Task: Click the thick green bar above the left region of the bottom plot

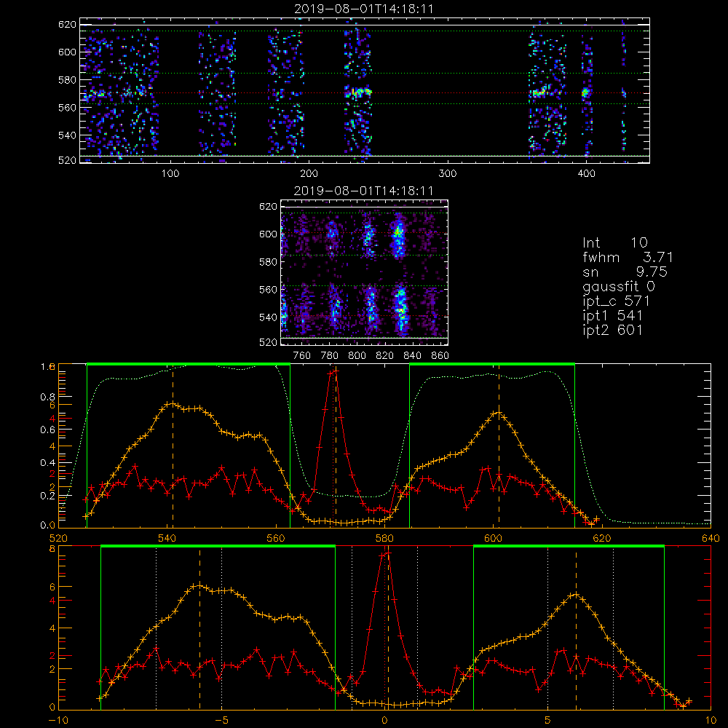Action: (218, 546)
